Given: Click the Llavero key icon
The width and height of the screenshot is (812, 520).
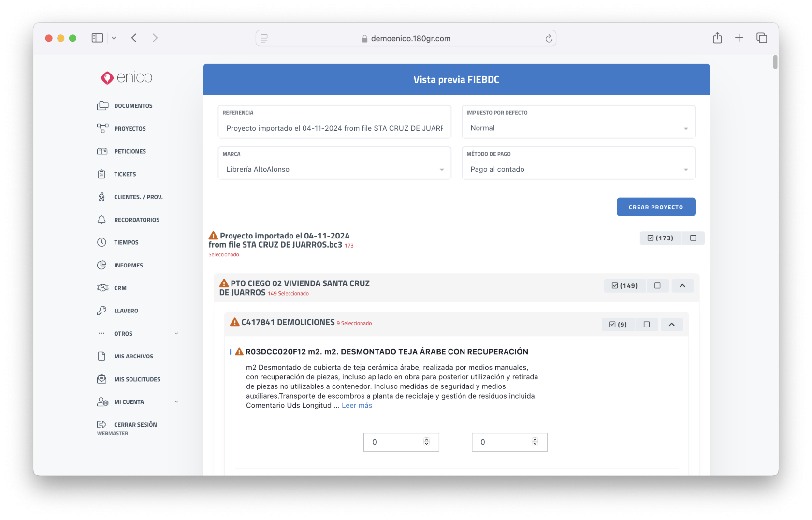Looking at the screenshot, I should (101, 311).
